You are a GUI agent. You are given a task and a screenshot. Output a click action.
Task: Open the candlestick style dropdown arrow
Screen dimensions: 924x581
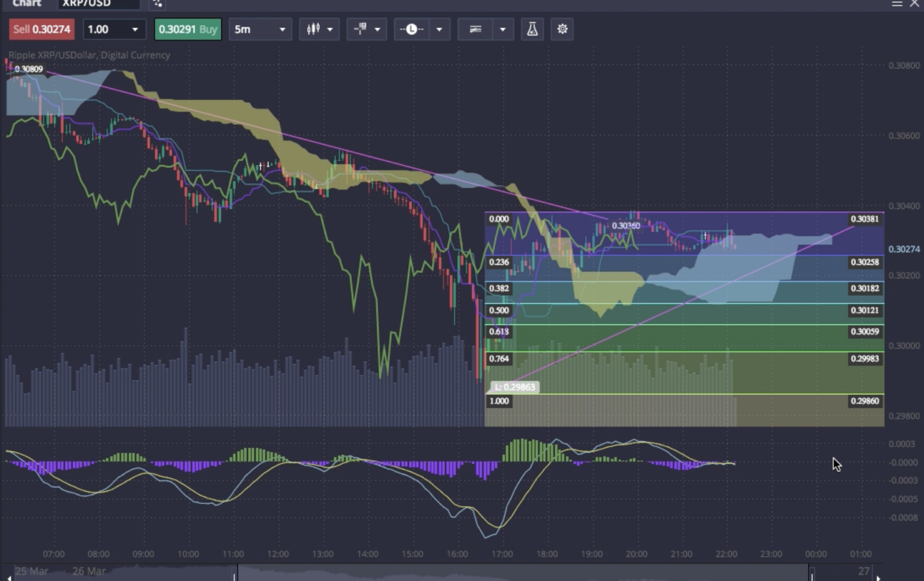click(x=330, y=29)
